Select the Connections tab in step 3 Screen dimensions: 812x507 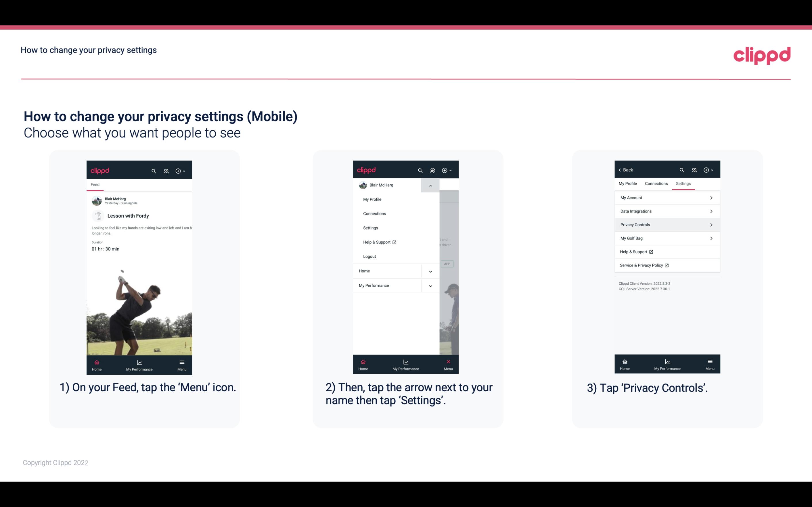[x=656, y=183]
